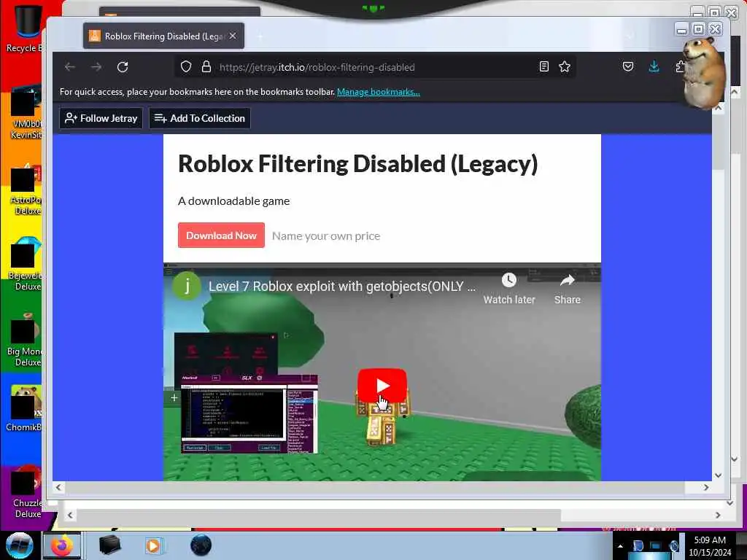Save page to Pocket icon
The width and height of the screenshot is (747, 560).
point(628,66)
